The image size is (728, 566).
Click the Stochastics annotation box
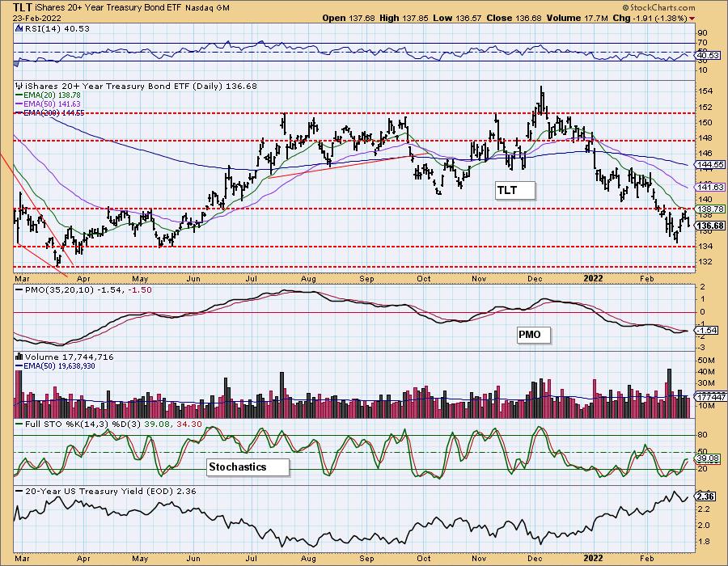click(x=248, y=467)
